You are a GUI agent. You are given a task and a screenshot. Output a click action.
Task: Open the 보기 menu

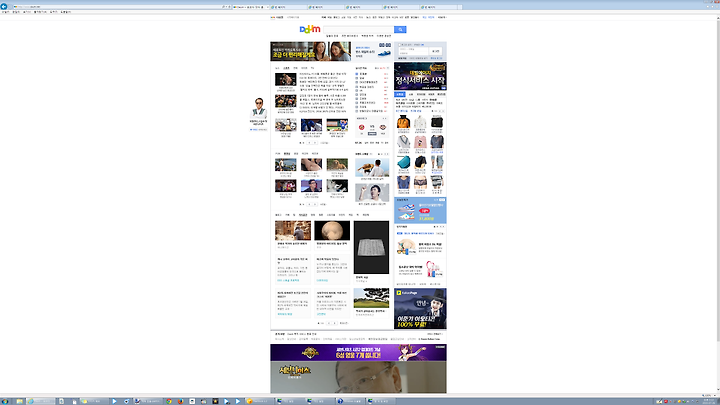coord(27,12)
